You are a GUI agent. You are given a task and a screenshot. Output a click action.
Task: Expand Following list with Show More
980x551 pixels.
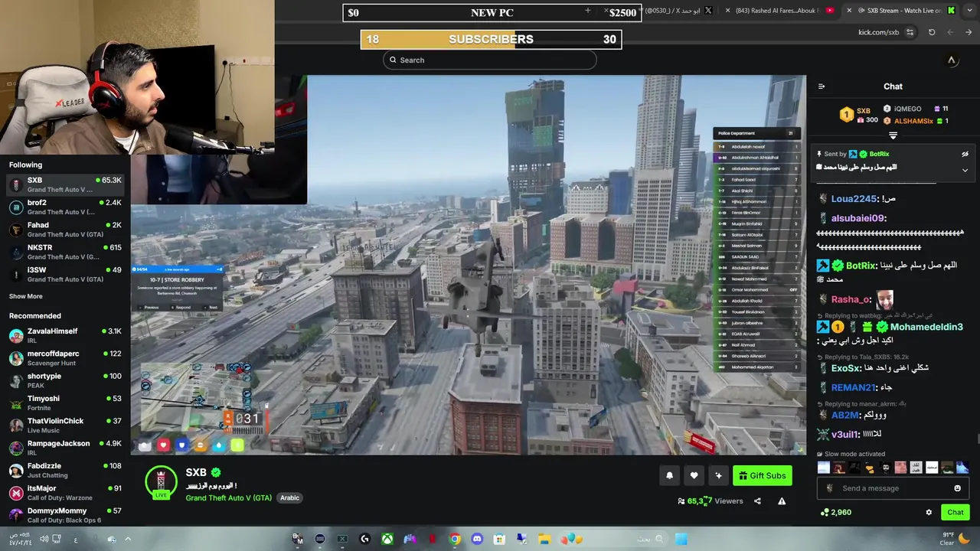tap(26, 296)
